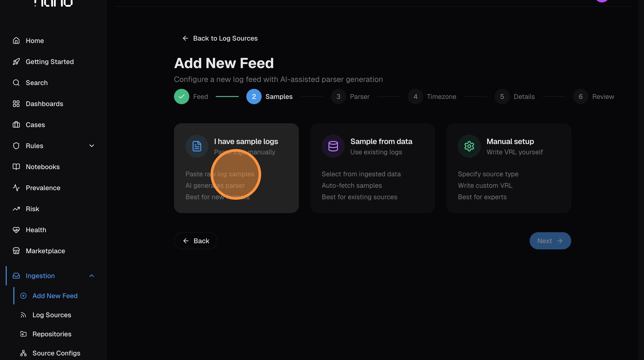
Task: Open Getting Started rocket icon
Action: click(x=16, y=62)
